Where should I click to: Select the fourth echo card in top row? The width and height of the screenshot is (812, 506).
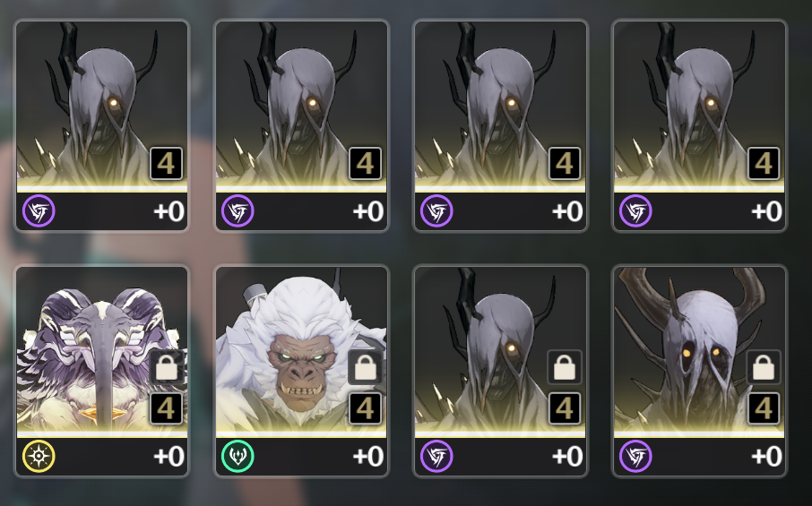pos(699,125)
